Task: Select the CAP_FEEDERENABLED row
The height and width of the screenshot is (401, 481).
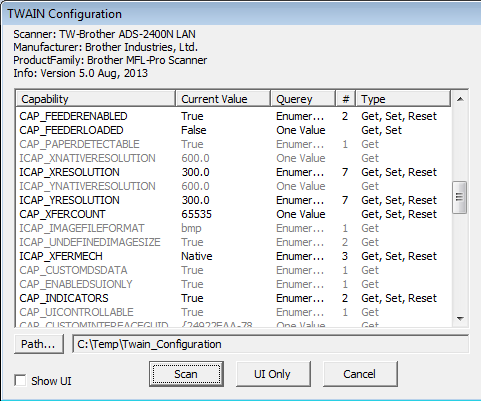Action: coord(233,116)
